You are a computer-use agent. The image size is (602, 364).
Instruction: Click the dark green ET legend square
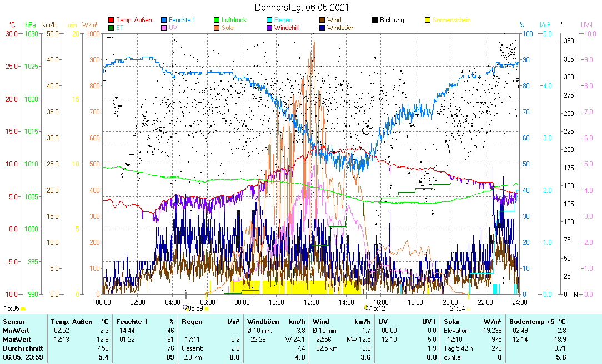tap(111, 27)
